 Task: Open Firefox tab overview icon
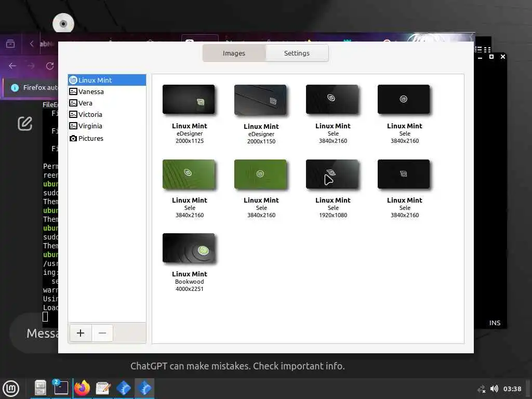[10, 44]
